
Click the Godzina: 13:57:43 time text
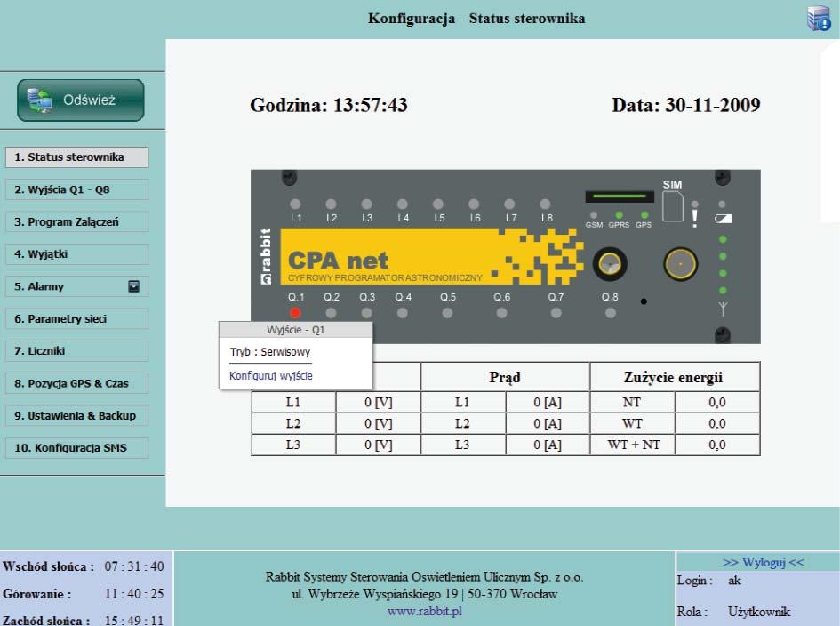[329, 105]
